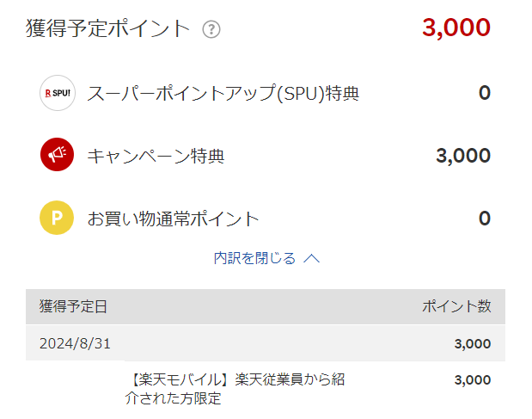Click the campaign points value 3,000
This screenshot has width=532, height=419.
[x=463, y=156]
